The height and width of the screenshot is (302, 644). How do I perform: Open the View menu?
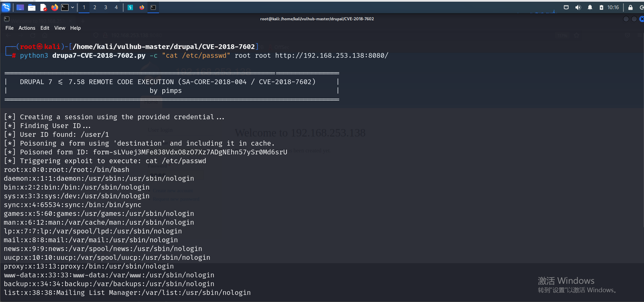click(60, 28)
